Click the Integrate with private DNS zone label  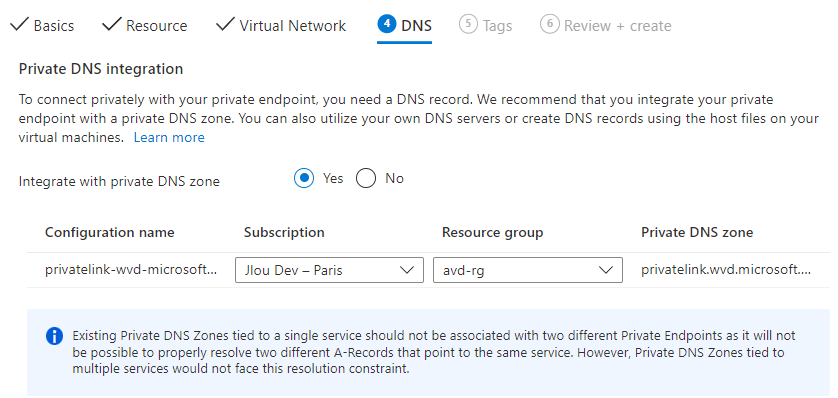119,182
